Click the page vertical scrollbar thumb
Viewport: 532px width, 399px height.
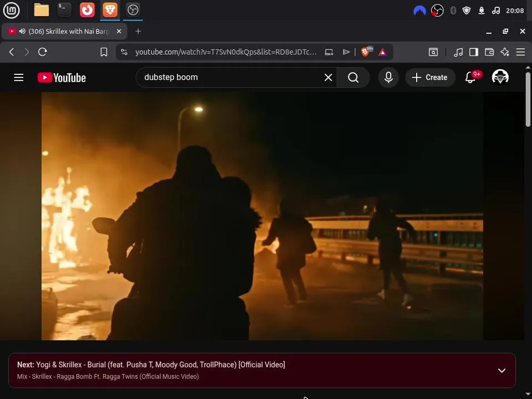click(x=528, y=99)
